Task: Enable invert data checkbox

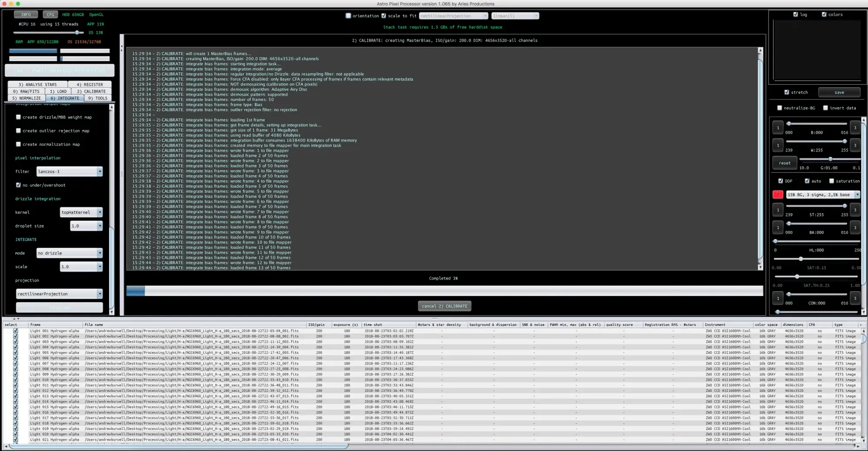Action: pyautogui.click(x=825, y=108)
